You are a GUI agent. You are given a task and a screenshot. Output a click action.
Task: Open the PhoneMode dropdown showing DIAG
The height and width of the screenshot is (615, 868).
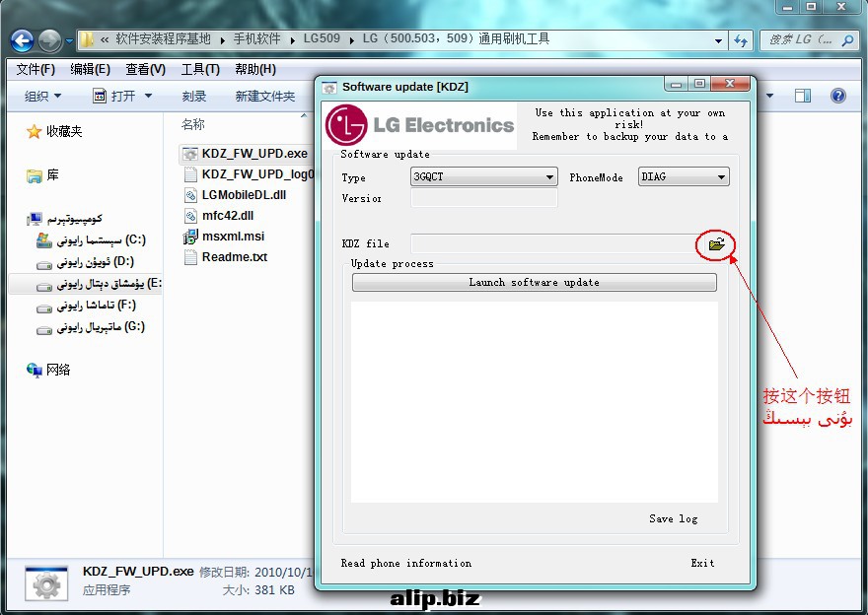[x=684, y=177]
